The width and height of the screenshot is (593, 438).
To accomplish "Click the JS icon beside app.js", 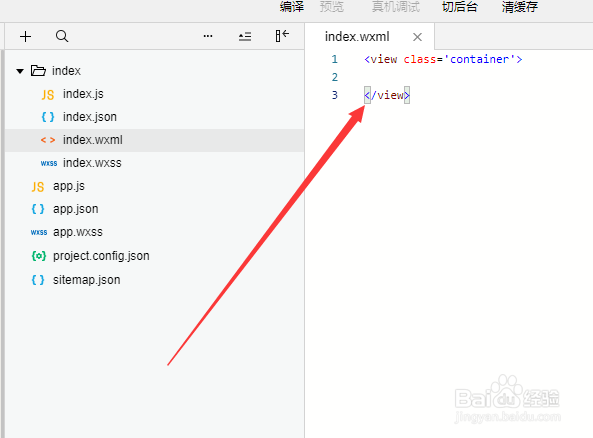I will pyautogui.click(x=38, y=186).
